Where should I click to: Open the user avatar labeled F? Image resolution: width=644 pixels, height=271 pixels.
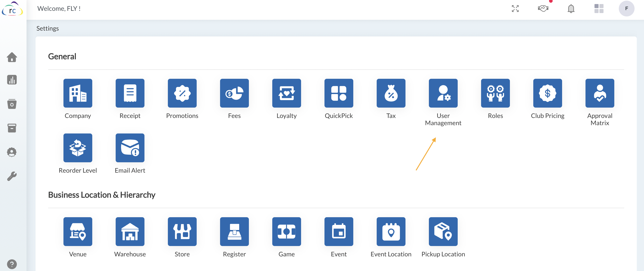point(626,8)
